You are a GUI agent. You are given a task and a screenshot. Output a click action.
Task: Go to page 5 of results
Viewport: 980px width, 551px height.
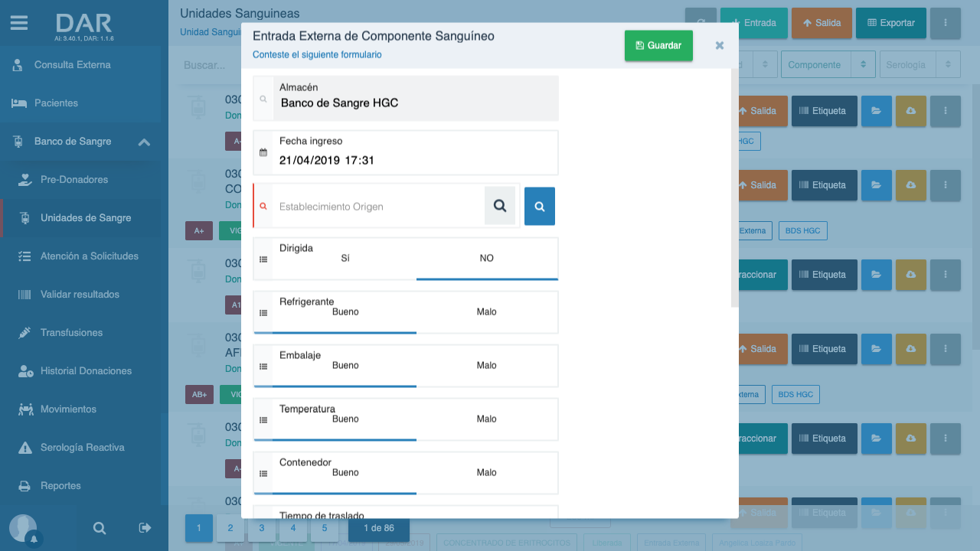click(325, 528)
